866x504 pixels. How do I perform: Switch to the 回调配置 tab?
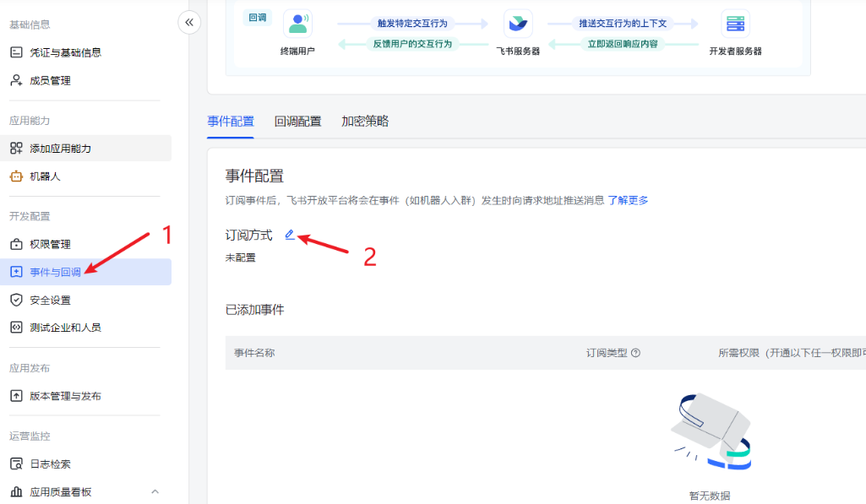click(297, 122)
